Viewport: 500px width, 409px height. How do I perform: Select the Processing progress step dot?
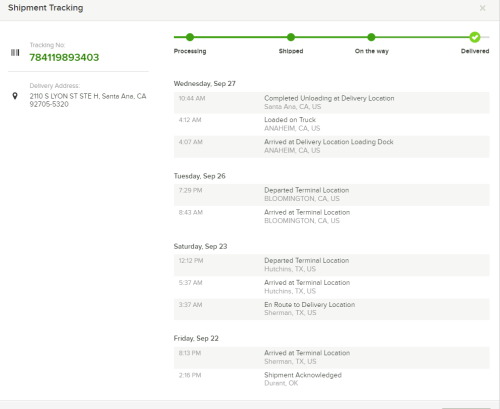[190, 37]
